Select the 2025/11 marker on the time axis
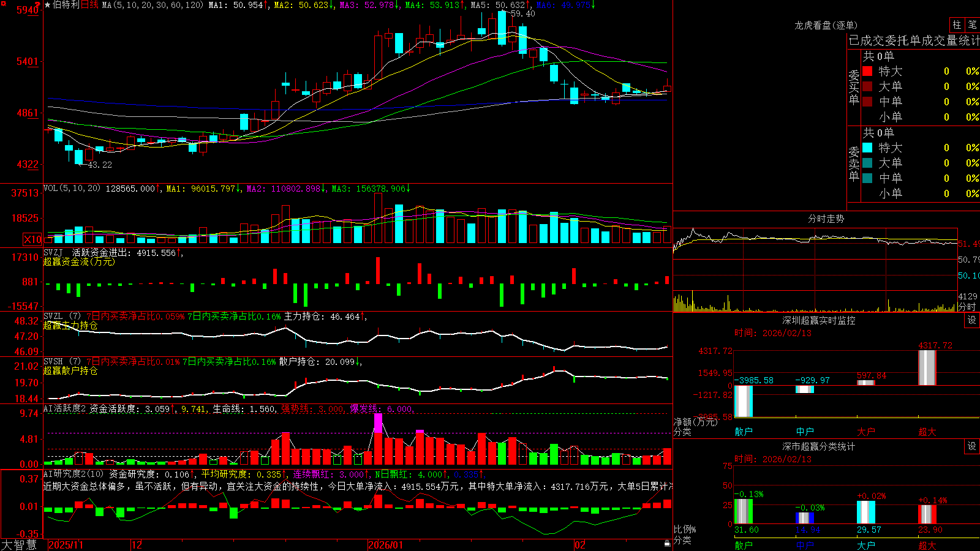The image size is (980, 551). click(66, 545)
